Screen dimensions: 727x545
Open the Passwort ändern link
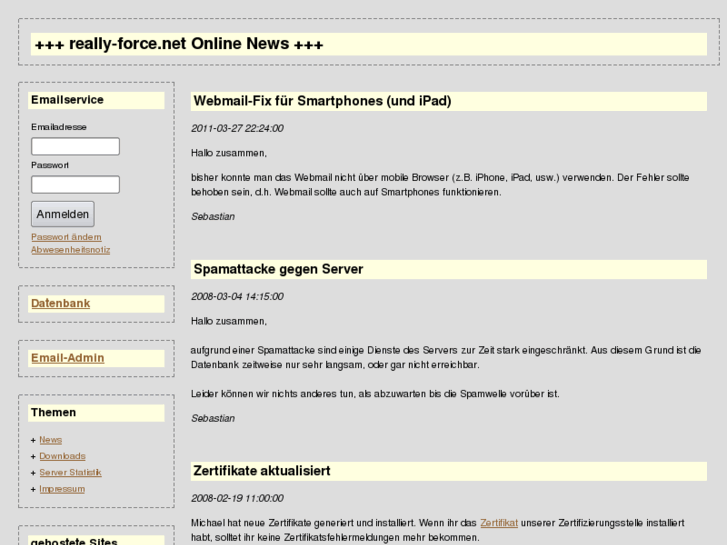66,237
